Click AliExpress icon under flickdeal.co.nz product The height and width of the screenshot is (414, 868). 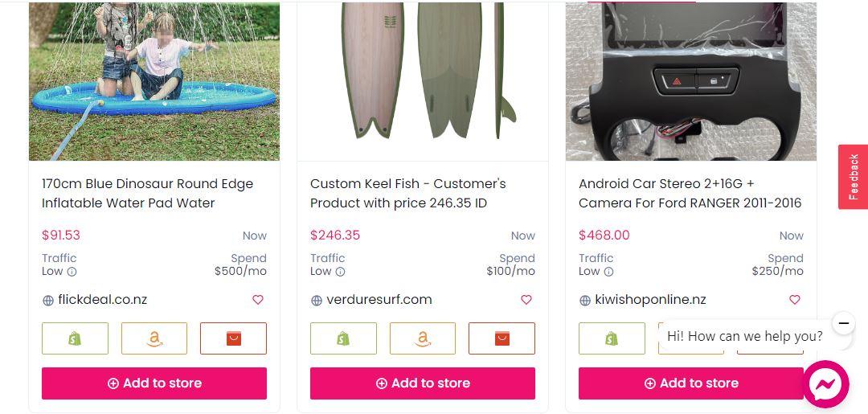[x=234, y=338]
